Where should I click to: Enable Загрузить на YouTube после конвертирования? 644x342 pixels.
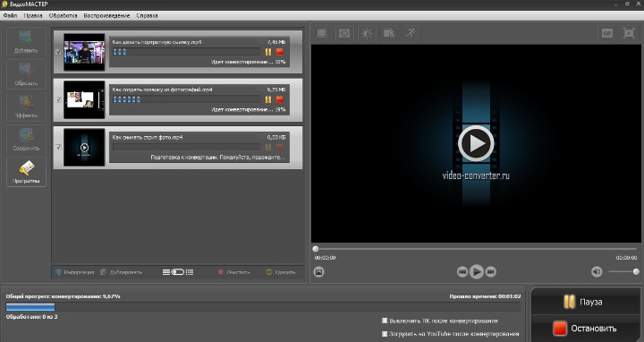click(385, 333)
